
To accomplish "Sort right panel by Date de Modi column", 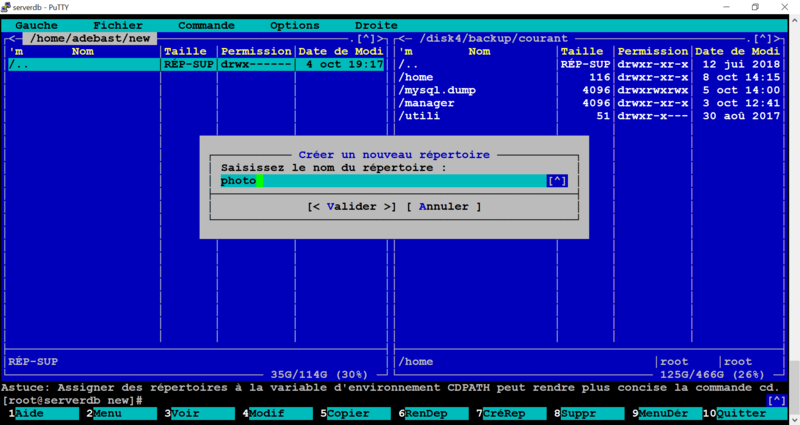I will coord(738,51).
